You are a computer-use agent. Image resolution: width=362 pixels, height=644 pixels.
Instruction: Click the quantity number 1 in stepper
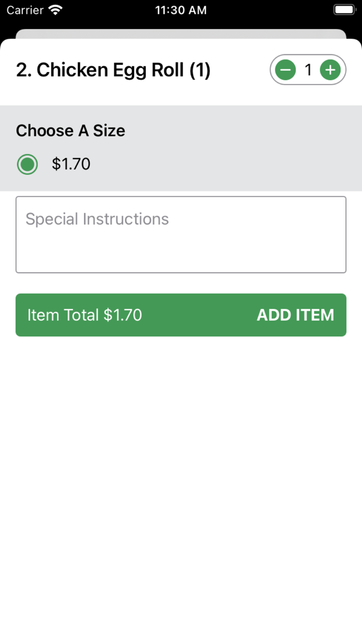308,70
